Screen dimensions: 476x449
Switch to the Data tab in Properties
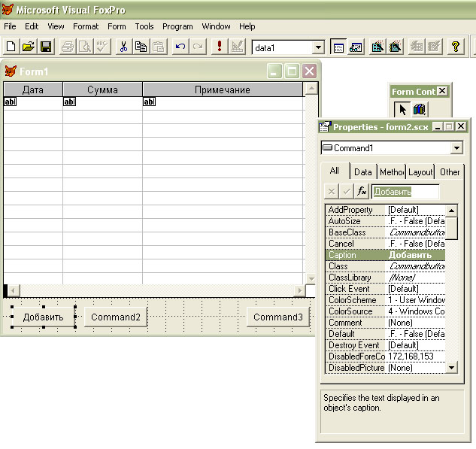click(363, 172)
